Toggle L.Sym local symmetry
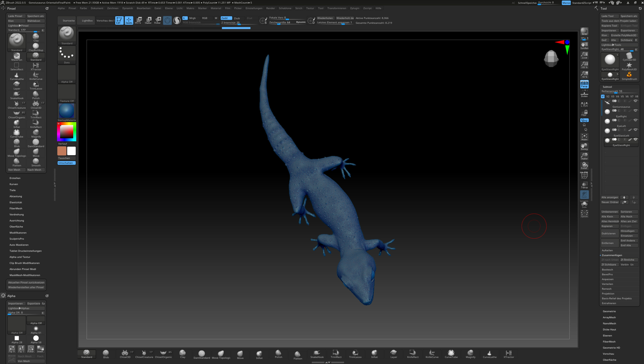Image resolution: width=644 pixels, height=364 pixels. click(584, 104)
